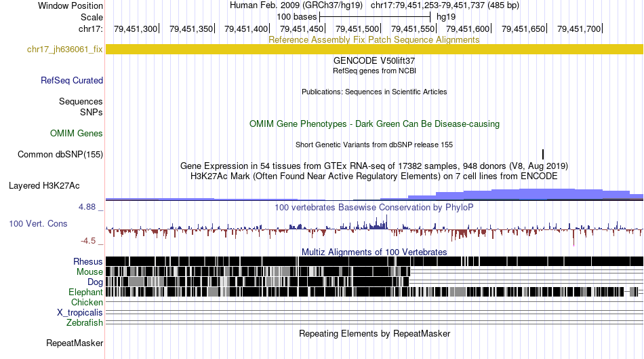Select the chr17_jh636061_fix track label
This screenshot has height=359, width=644.
click(x=64, y=50)
